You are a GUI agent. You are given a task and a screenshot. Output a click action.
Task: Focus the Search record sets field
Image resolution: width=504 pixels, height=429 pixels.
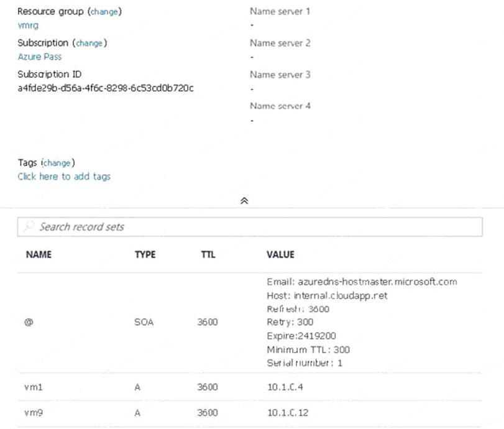pyautogui.click(x=249, y=227)
